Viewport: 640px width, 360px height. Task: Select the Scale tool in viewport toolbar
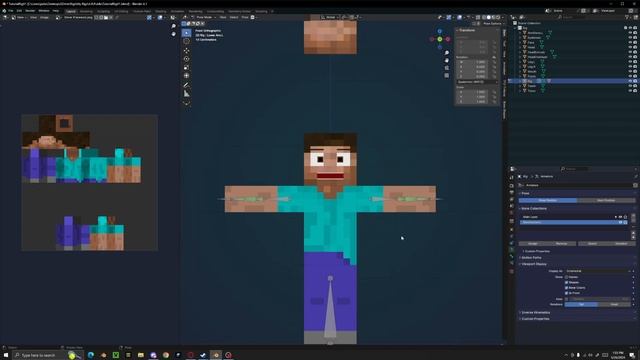tap(187, 68)
